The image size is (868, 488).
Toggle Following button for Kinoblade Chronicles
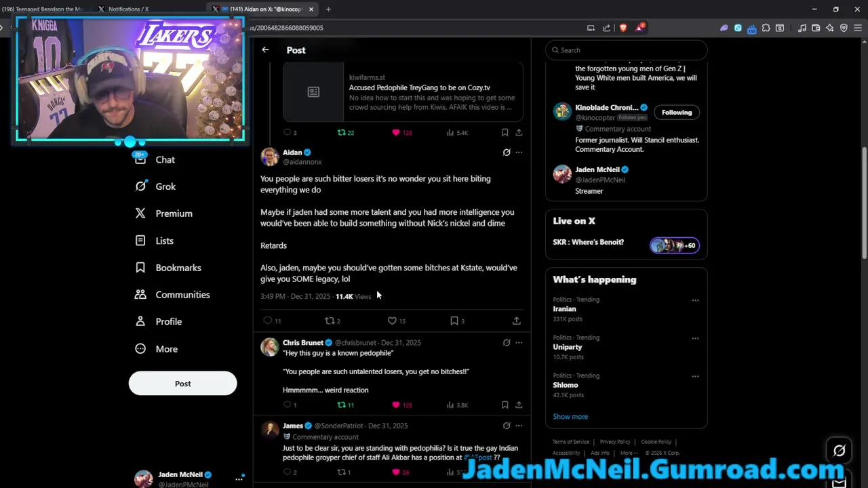[677, 113]
